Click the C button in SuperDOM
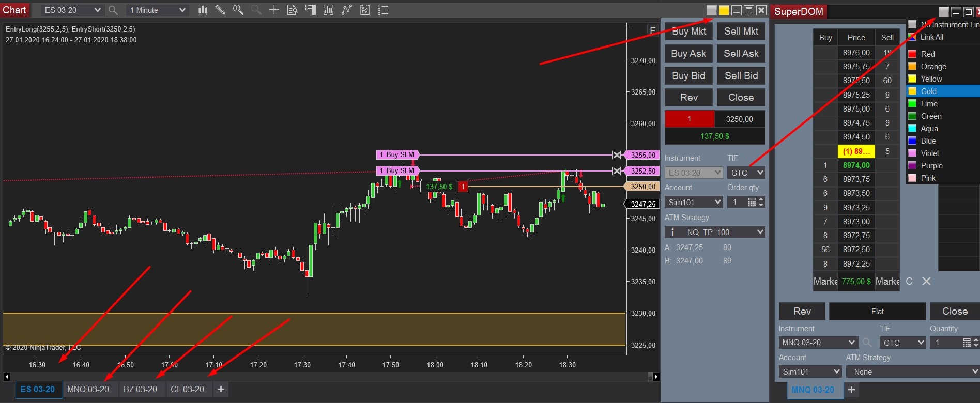This screenshot has height=403, width=980. pos(909,281)
